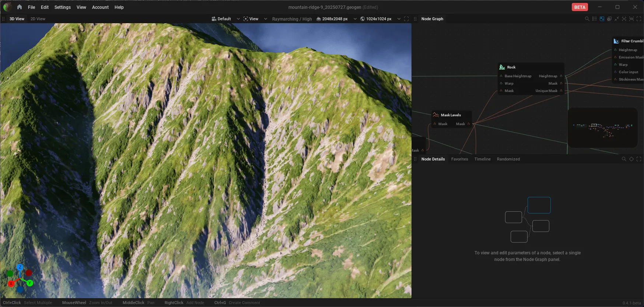Open the Settings menu
Viewport: 644px width, 307px height.
click(x=62, y=7)
